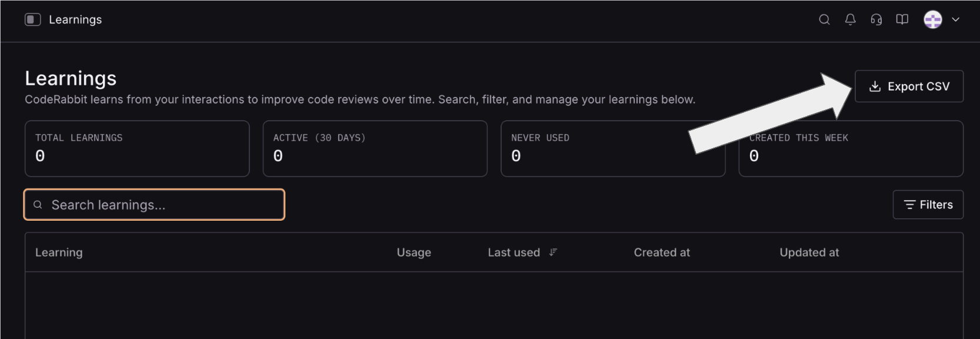Sort by Last used column header
The width and height of the screenshot is (980, 339).
click(x=514, y=252)
